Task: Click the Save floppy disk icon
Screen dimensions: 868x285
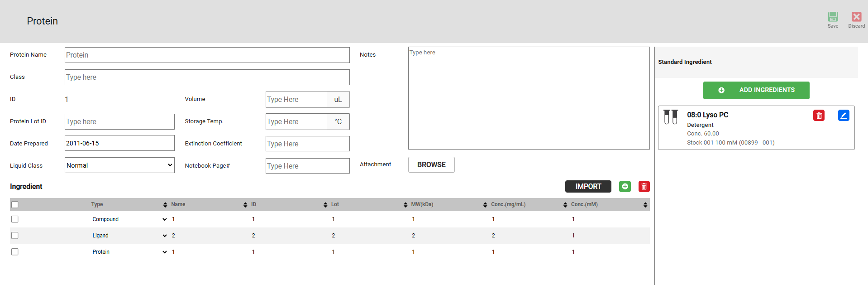Action: (x=833, y=17)
